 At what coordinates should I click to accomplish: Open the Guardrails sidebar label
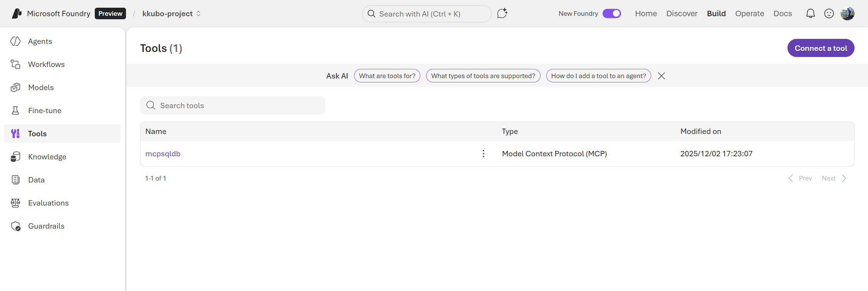pyautogui.click(x=46, y=226)
